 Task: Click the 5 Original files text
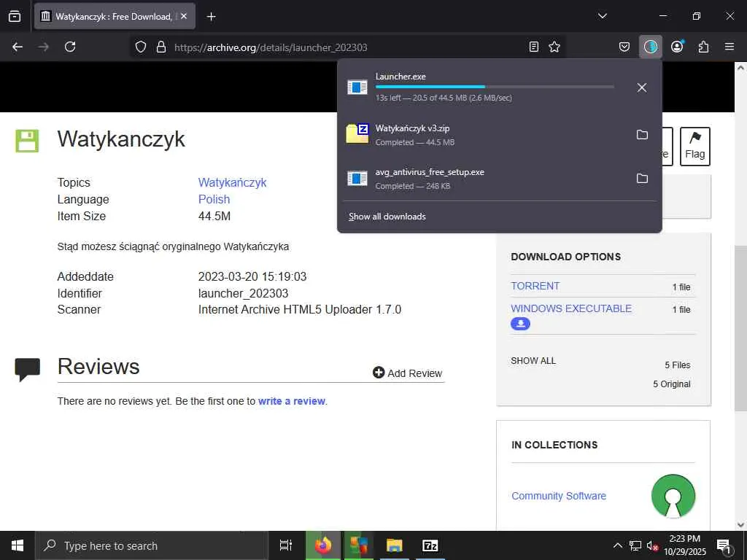[x=671, y=384]
